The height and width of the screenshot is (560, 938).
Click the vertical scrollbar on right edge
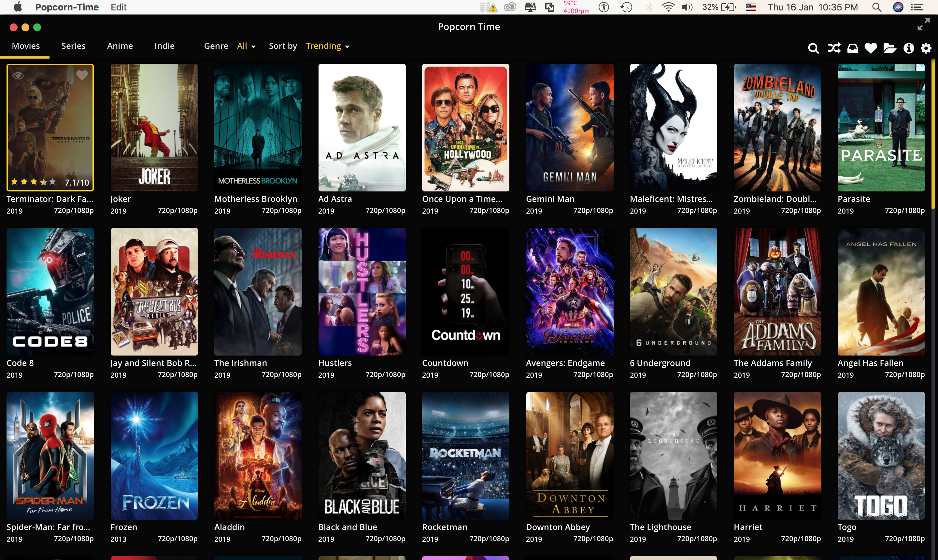tap(933, 134)
